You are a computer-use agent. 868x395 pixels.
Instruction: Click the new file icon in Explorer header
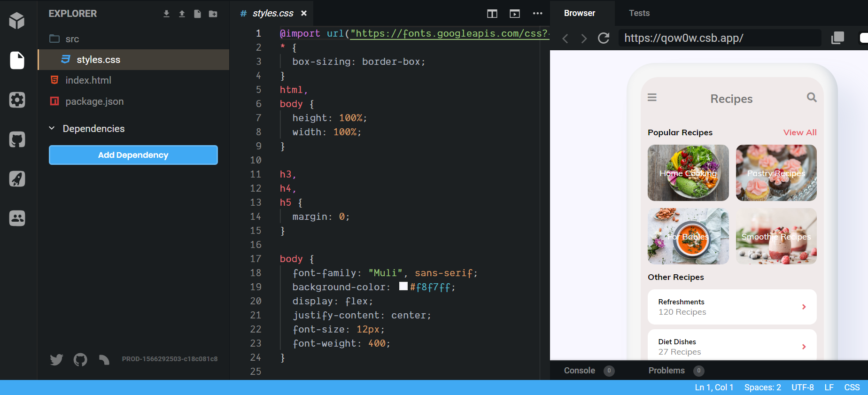click(x=197, y=14)
